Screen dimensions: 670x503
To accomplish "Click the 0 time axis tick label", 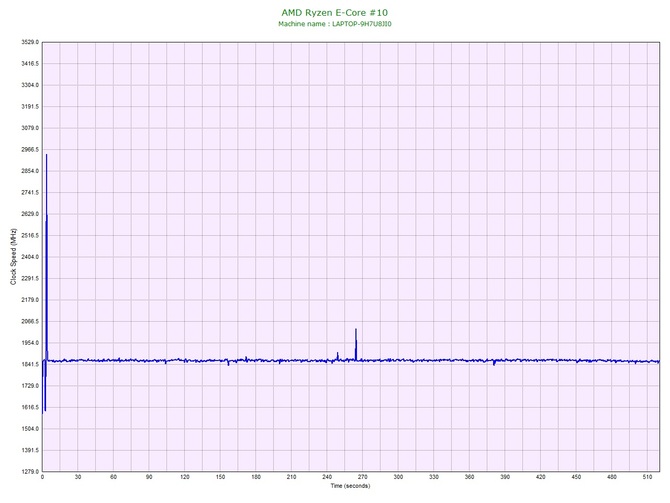I will pos(42,477).
